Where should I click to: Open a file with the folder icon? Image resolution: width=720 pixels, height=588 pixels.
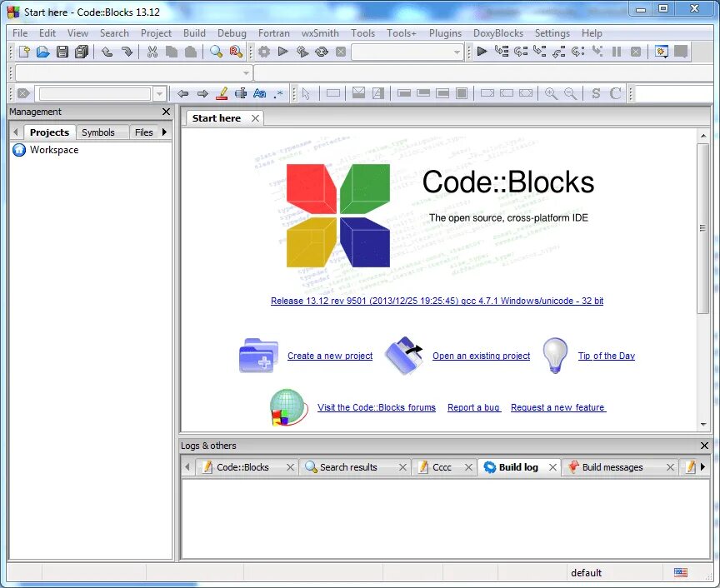tap(42, 52)
